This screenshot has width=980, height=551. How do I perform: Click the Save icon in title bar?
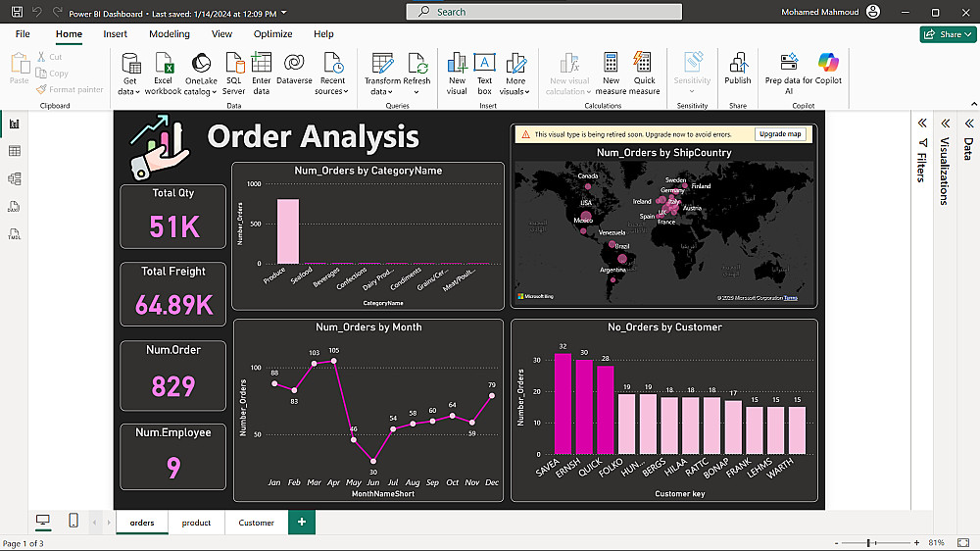pos(17,12)
